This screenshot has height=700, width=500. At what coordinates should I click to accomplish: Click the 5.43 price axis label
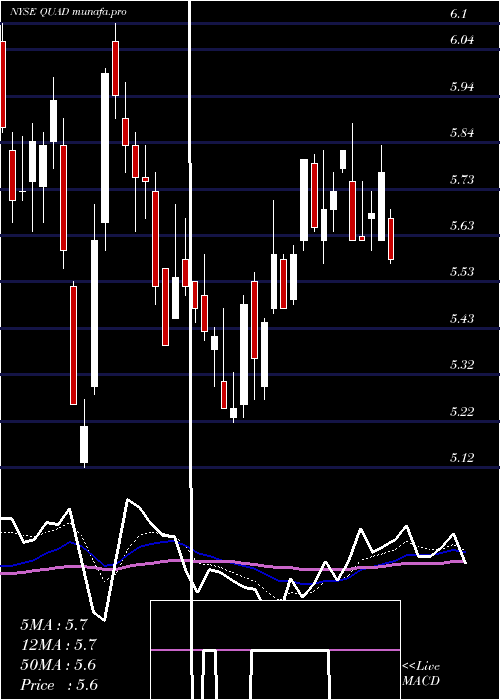pyautogui.click(x=462, y=318)
